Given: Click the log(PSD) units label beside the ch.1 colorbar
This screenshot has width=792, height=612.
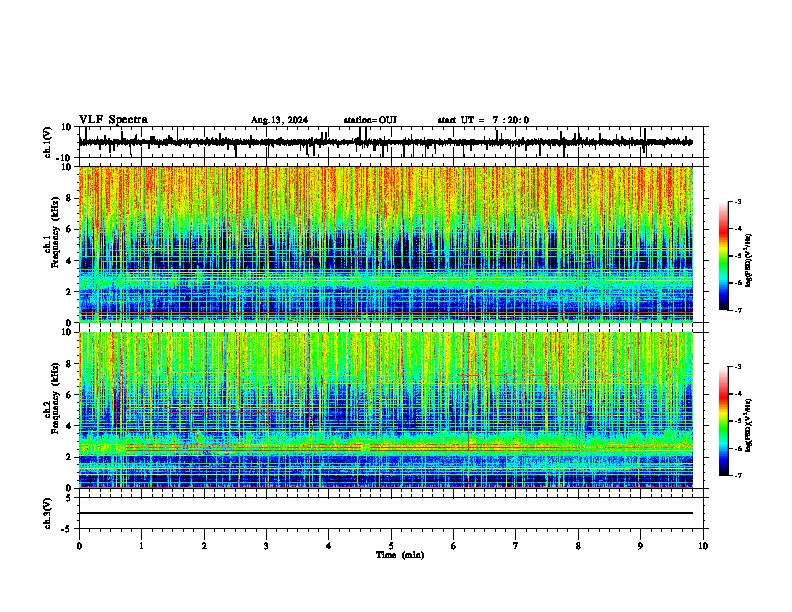Looking at the screenshot, I should coord(748,261).
